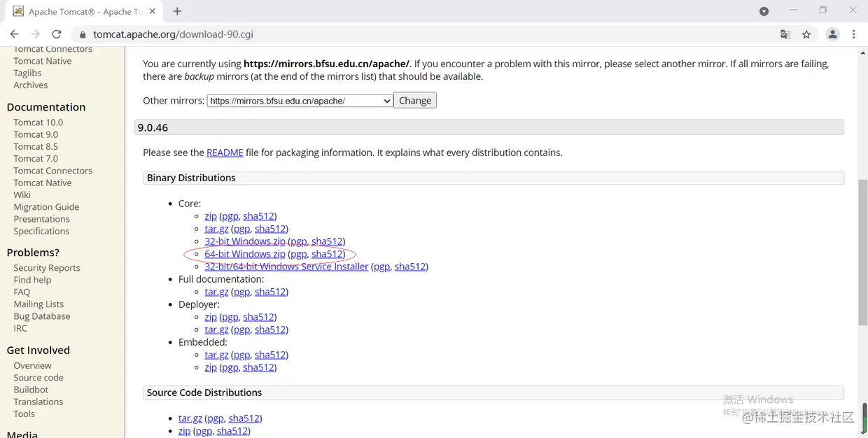868x438 pixels.
Task: Open Tomcat Native under Documentation
Action: click(x=43, y=183)
